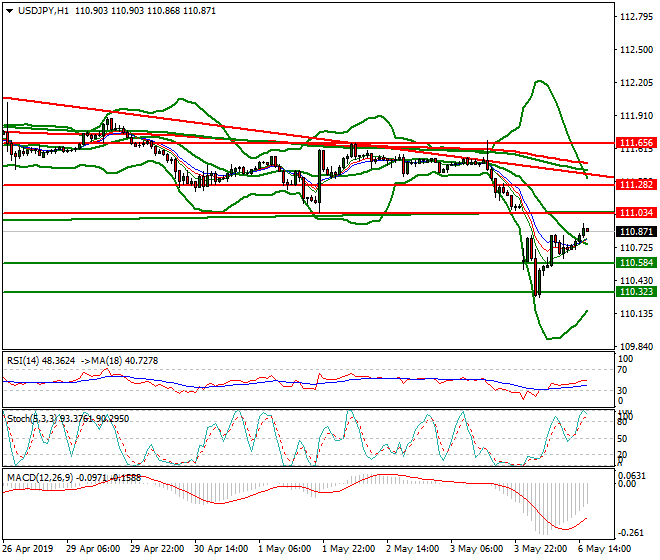Click the MACD scale value 0.0631
Screen dimensions: 660x560
click(x=631, y=476)
